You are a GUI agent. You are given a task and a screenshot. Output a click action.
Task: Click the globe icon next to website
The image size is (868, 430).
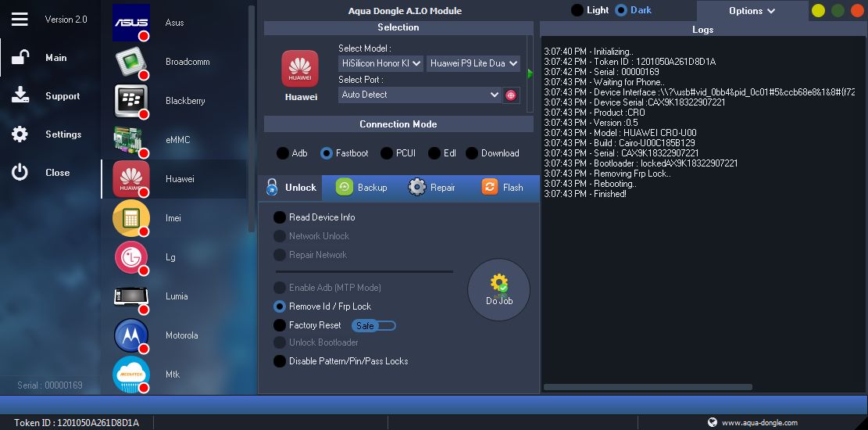(713, 422)
